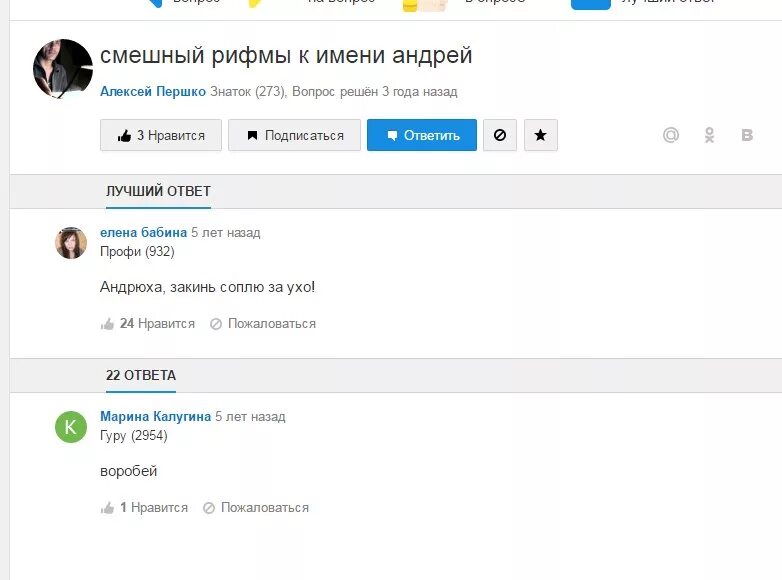Like the question with 3 Нравится button
Viewport: 782px width, 580px height.
(161, 135)
